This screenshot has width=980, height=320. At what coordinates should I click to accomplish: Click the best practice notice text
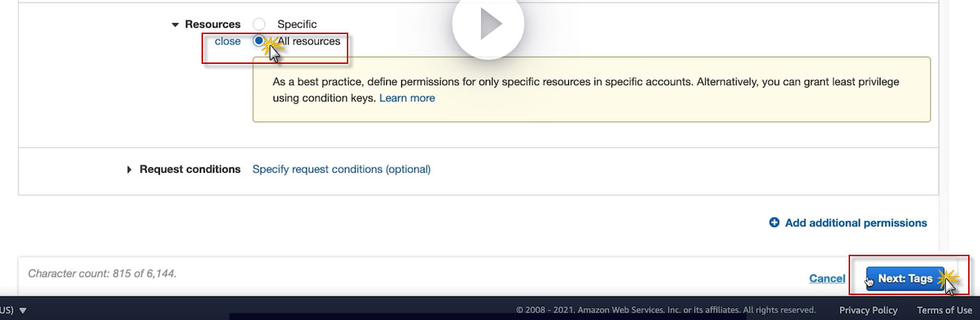point(585,82)
